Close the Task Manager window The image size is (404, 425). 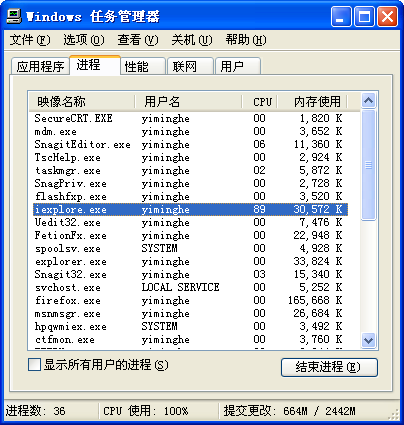(387, 16)
